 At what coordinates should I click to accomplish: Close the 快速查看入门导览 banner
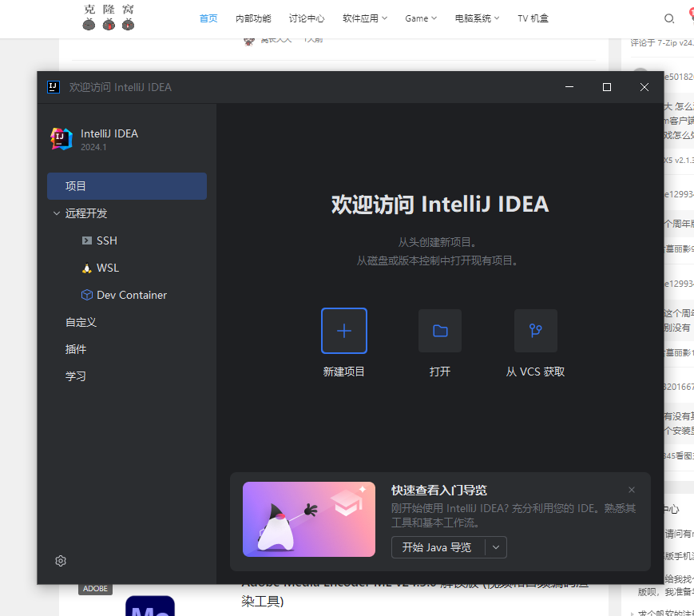coord(632,489)
